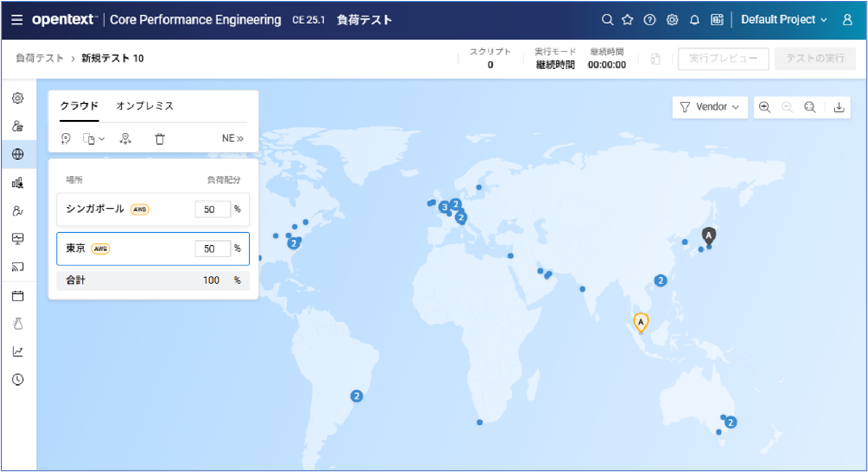This screenshot has height=472, width=868.
Task: Click the download map icon
Action: [838, 107]
